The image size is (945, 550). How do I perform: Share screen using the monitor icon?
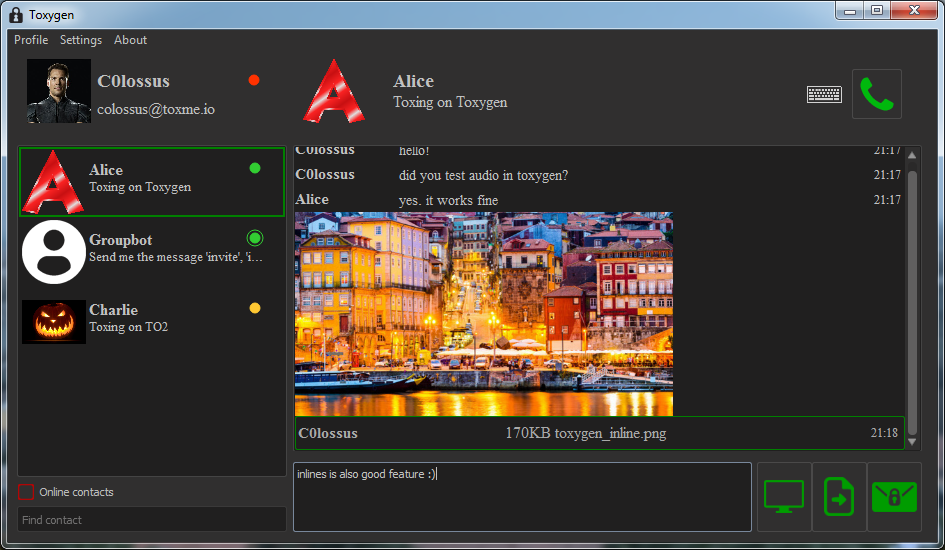[x=784, y=497]
